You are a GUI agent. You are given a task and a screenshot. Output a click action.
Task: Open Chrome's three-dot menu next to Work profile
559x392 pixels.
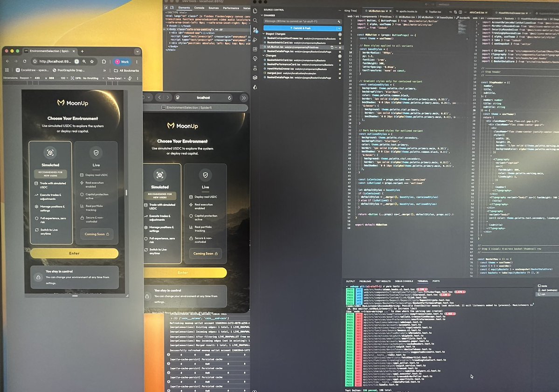point(137,62)
